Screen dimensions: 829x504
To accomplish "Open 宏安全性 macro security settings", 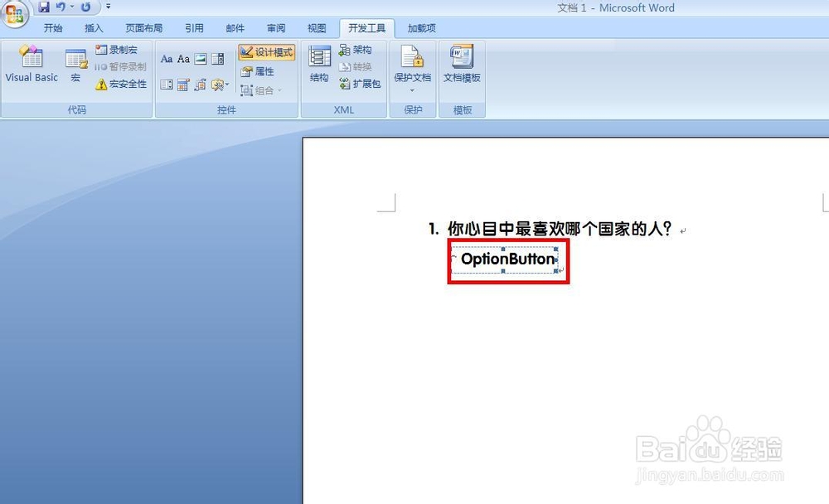I will point(119,84).
